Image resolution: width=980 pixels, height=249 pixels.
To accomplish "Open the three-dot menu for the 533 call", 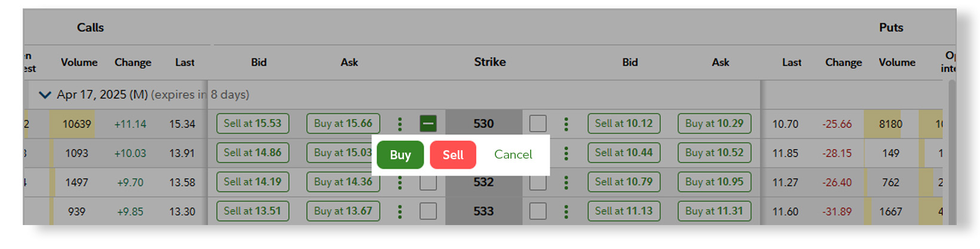I will coord(400,211).
